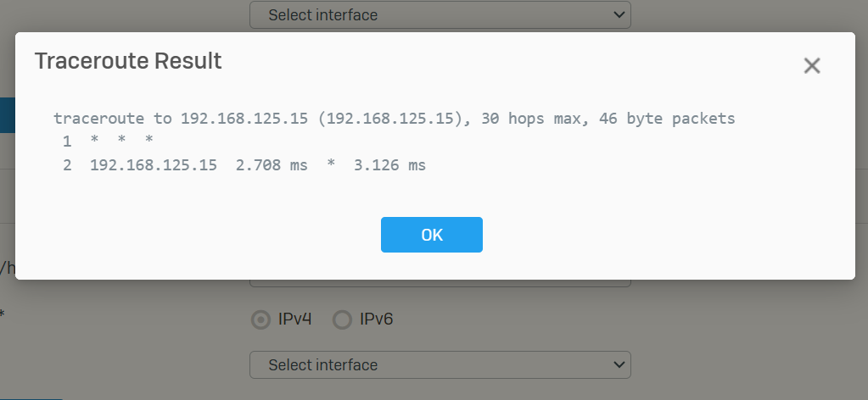Open the Select interface dropdown above the dialog
Screen dimensions: 868x400
tap(440, 15)
